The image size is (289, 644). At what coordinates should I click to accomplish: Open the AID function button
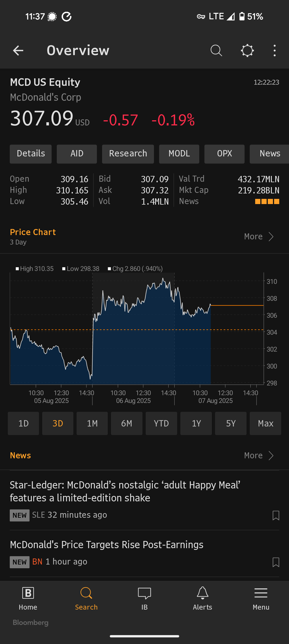[x=77, y=154]
